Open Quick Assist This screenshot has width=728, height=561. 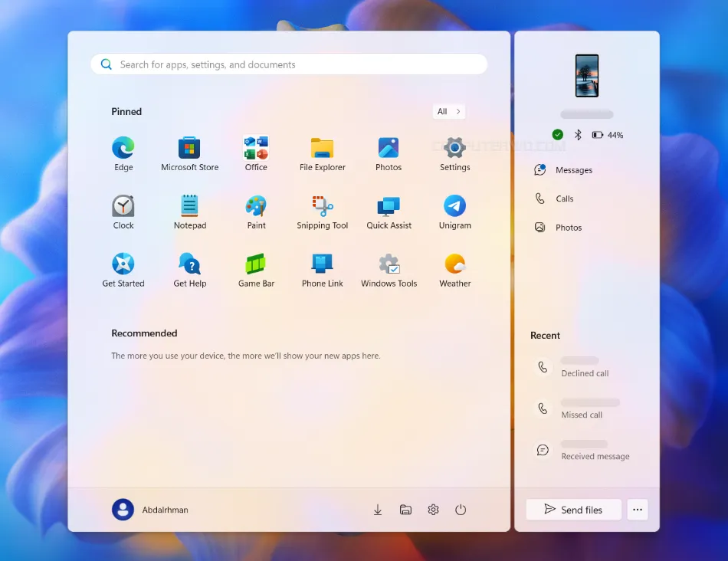coord(389,212)
